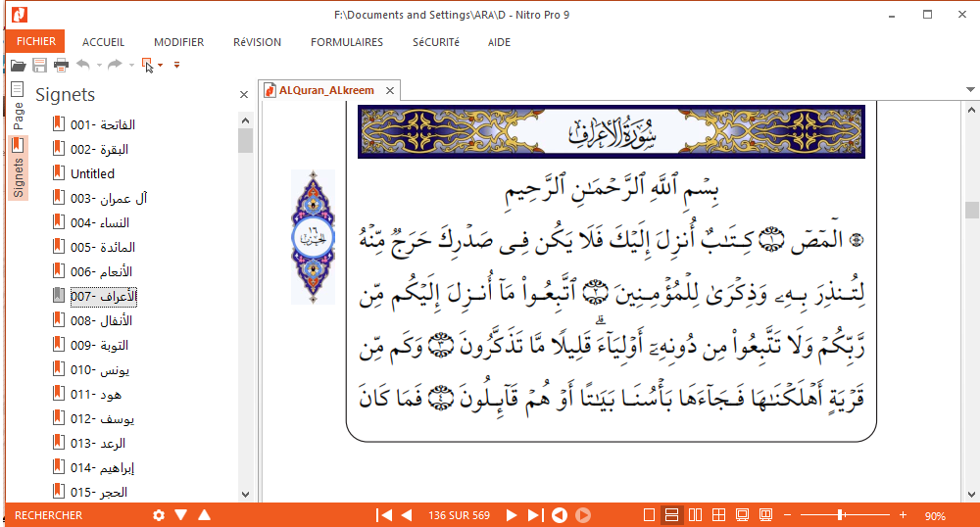Click the bookmark icon beside 012- يوسف
980x527 pixels.
tap(58, 417)
